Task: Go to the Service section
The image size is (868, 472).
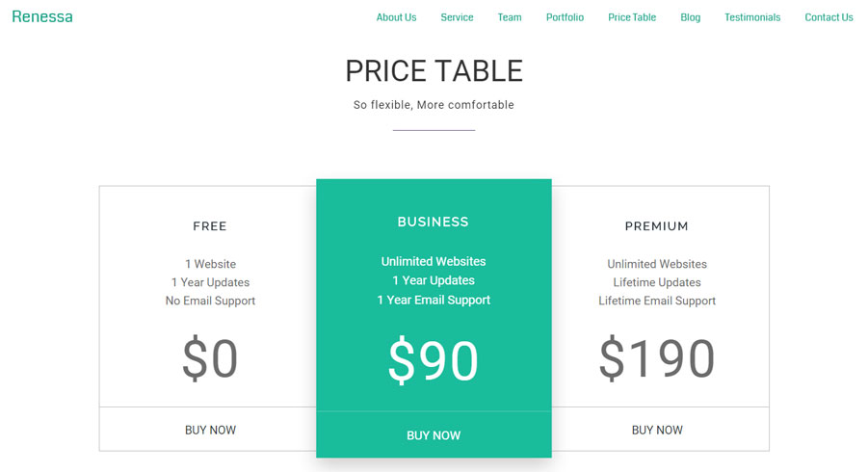Action: (457, 17)
